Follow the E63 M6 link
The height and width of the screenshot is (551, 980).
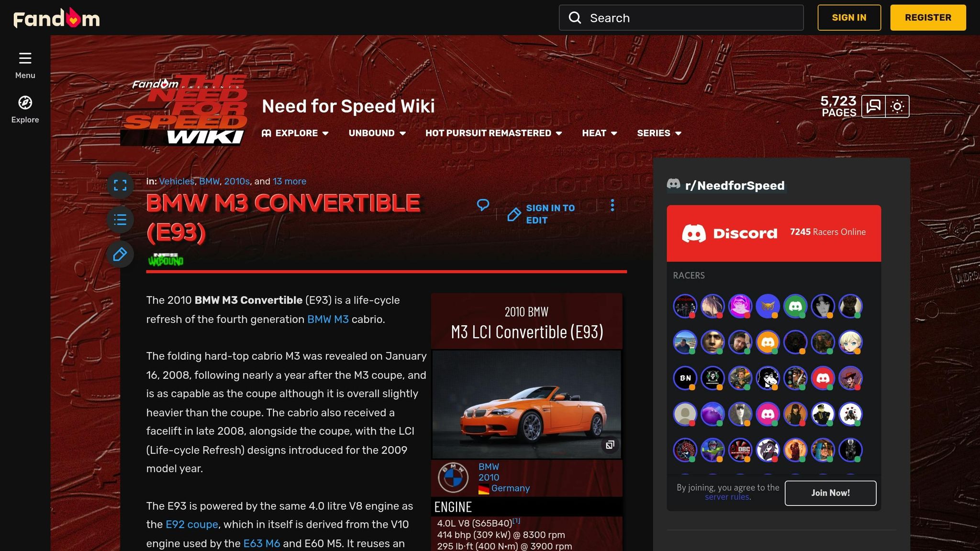[x=262, y=543]
